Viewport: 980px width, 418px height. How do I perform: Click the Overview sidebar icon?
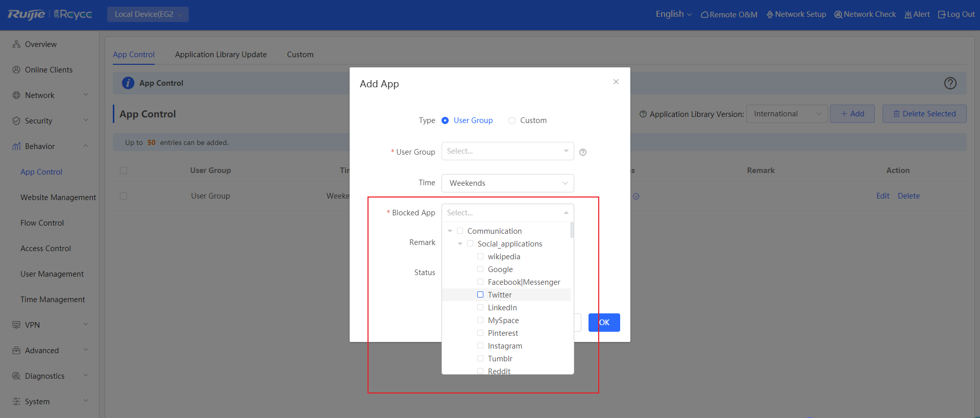pos(16,44)
